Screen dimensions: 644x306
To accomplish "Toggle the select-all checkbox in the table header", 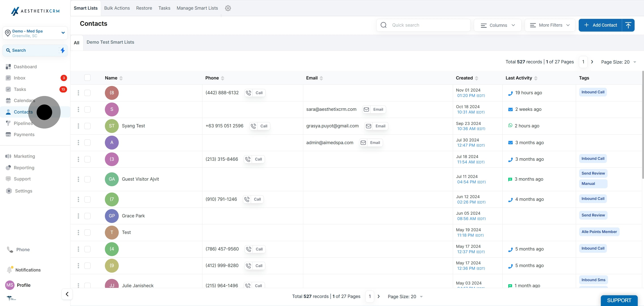I will coord(87,78).
